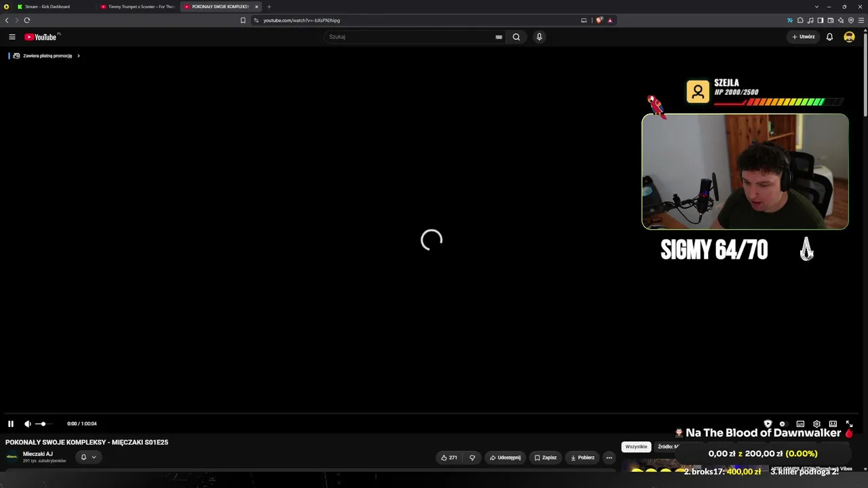The height and width of the screenshot is (488, 868).
Task: Open the Mieczaki AJ channel avatar
Action: (x=12, y=457)
